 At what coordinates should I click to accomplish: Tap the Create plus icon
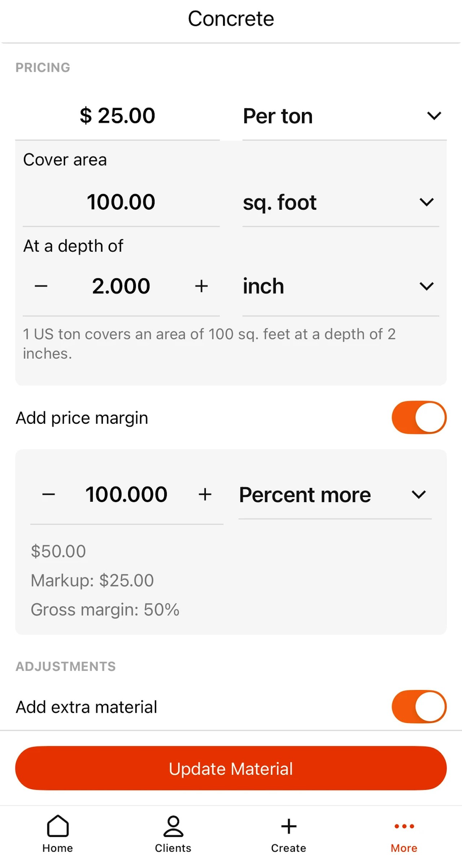tap(289, 826)
